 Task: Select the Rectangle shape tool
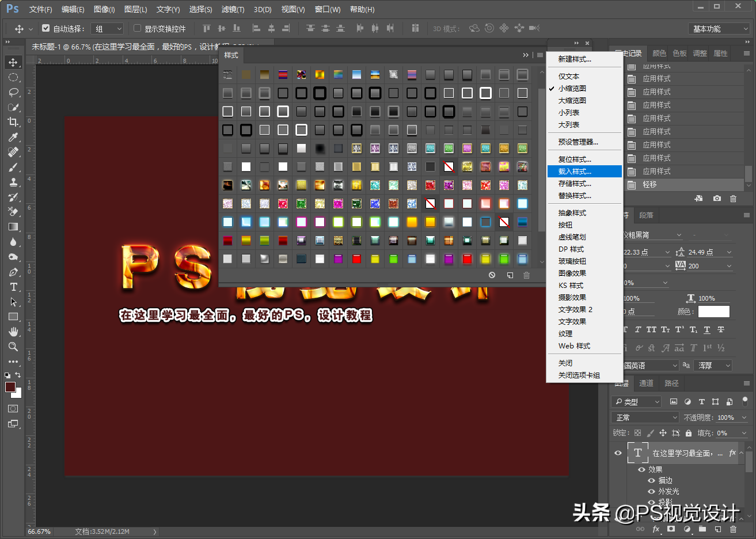(13, 317)
